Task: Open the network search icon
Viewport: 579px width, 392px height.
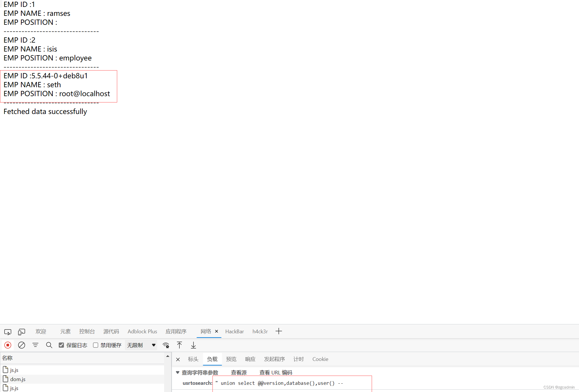Action: (49, 345)
